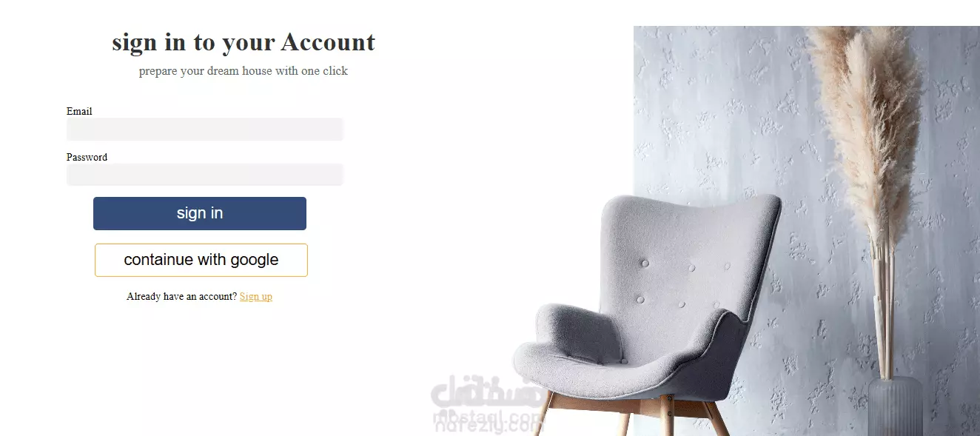The image size is (980, 436).
Task: Click the Password field label
Action: click(x=87, y=157)
